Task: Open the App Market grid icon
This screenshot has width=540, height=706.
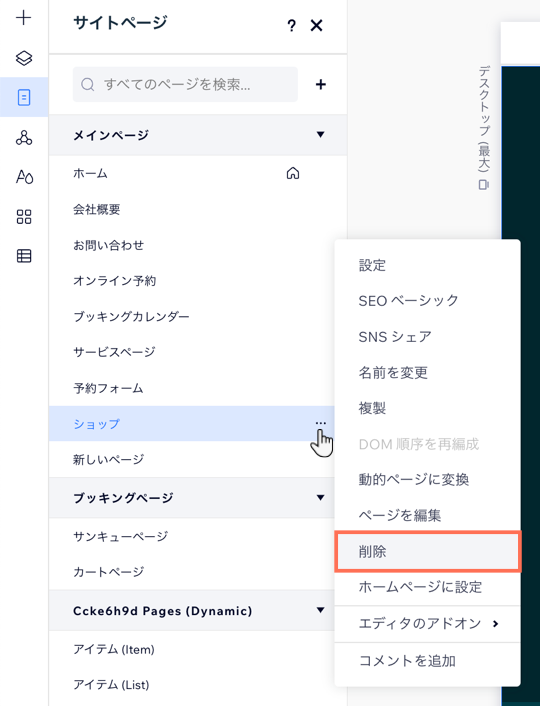Action: pyautogui.click(x=24, y=217)
